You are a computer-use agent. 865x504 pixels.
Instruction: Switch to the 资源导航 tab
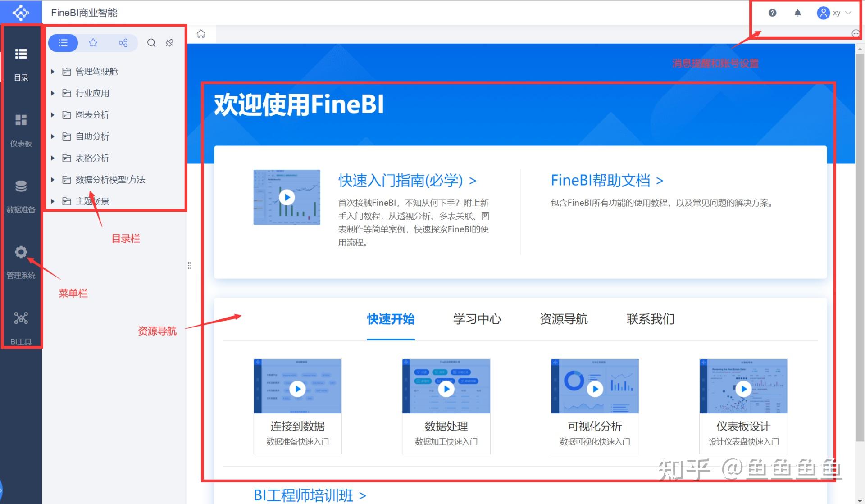(x=563, y=319)
